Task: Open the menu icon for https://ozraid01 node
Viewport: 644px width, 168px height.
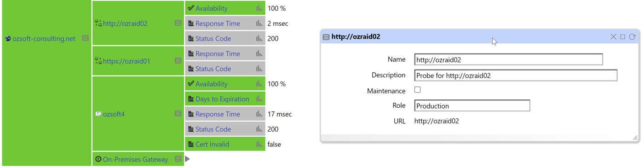Action: tap(178, 61)
